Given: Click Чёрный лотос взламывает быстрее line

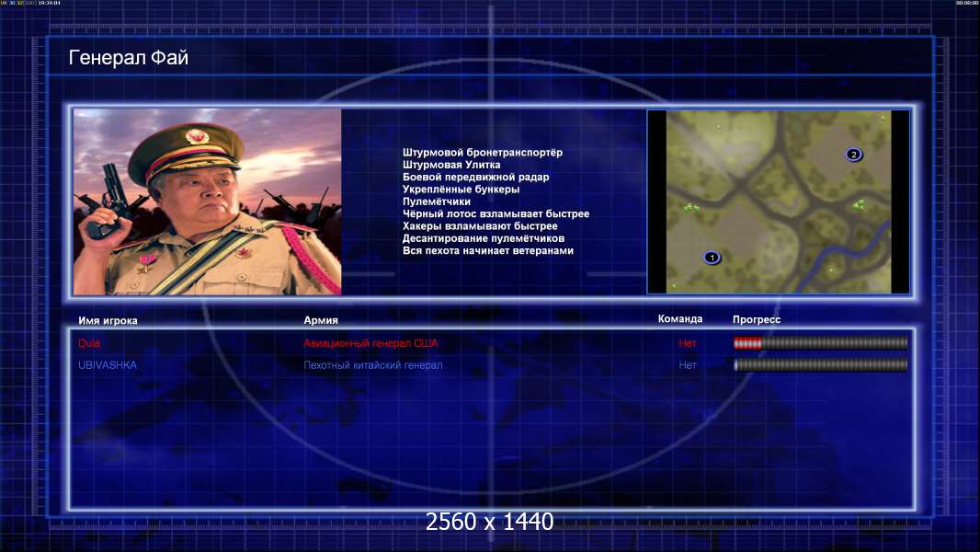Looking at the screenshot, I should tap(496, 213).
